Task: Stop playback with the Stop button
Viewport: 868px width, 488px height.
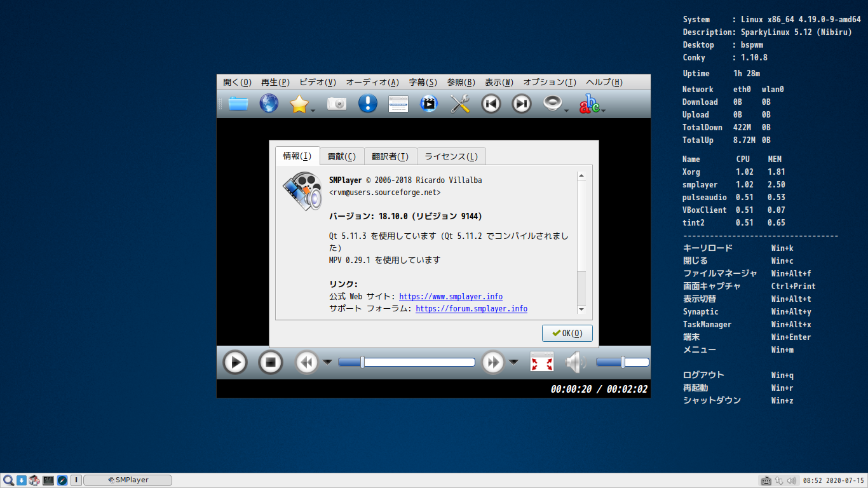Action: 270,363
